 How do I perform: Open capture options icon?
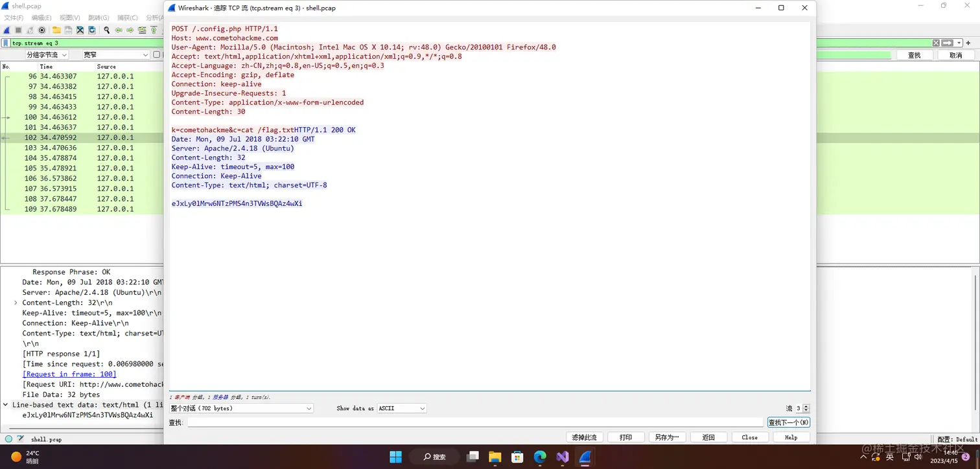[42, 30]
